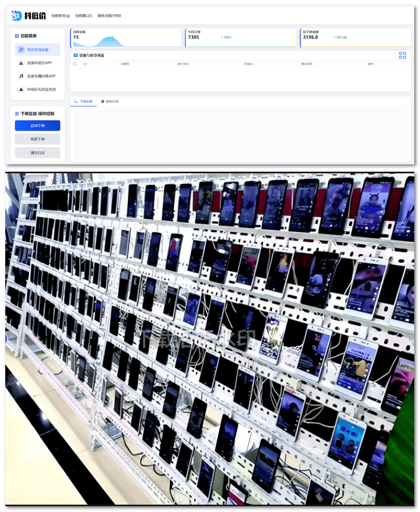The image size is (420, 512).
Task: Click the 抖低价 logo icon
Action: point(16,16)
